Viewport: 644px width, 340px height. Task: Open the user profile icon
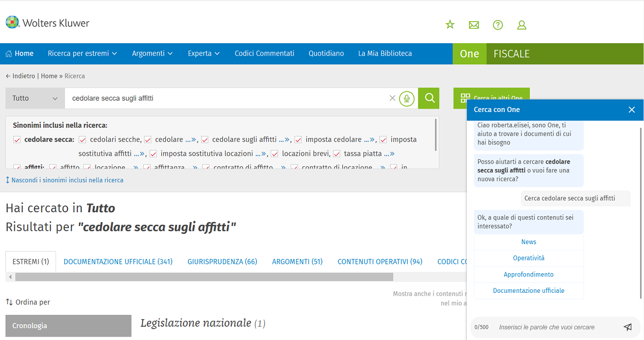coord(522,25)
